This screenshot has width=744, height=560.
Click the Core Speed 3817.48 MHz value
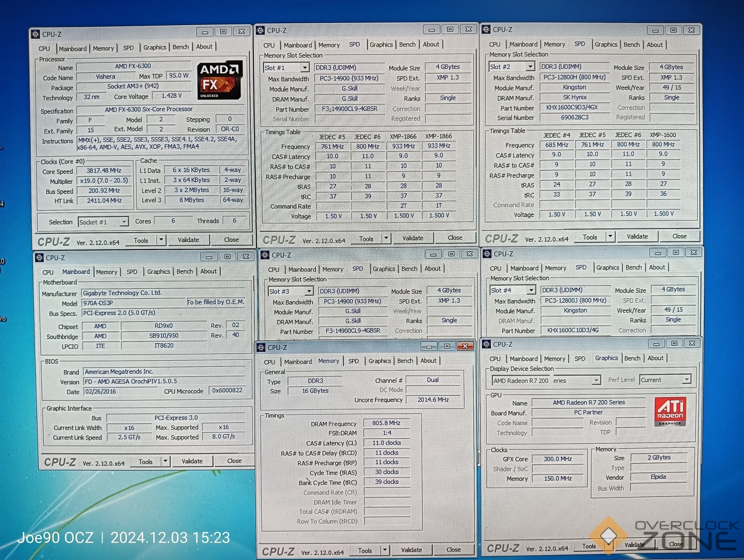tap(104, 171)
